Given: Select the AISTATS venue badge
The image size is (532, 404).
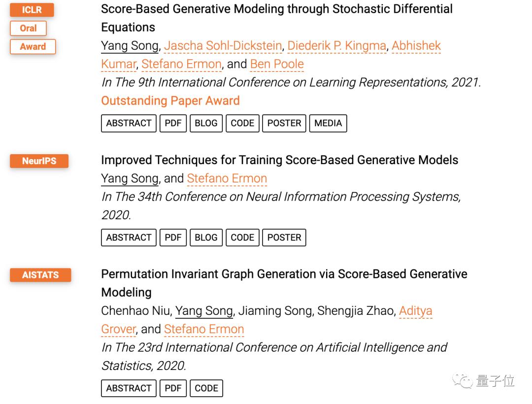Looking at the screenshot, I should [x=40, y=275].
